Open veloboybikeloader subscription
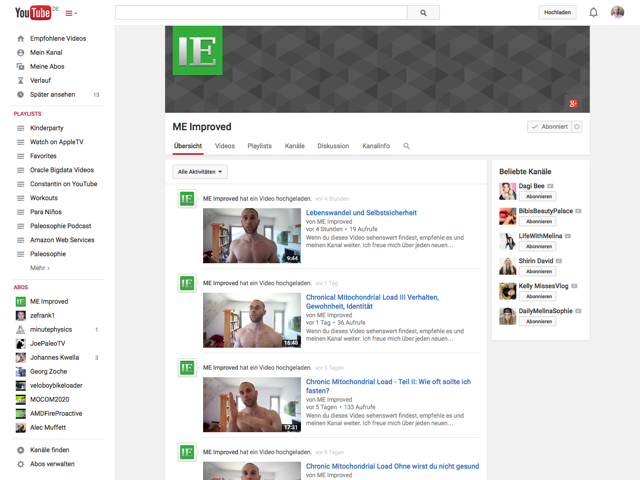The width and height of the screenshot is (640, 480). tap(56, 385)
